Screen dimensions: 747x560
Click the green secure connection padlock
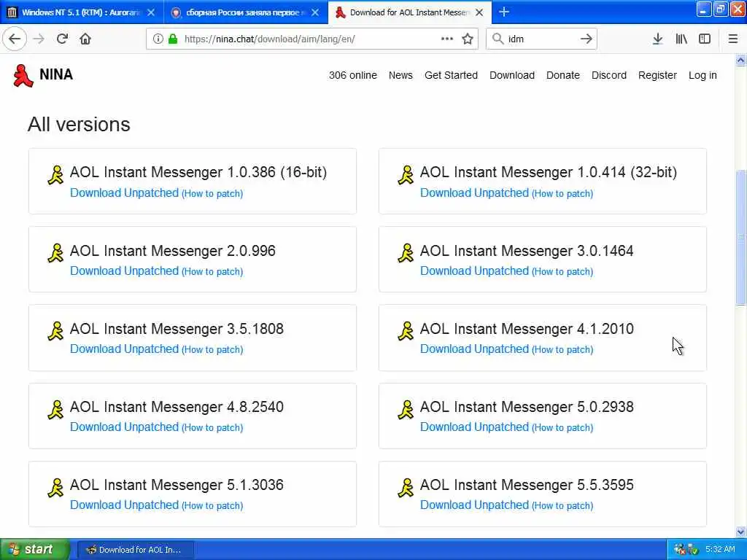click(x=173, y=39)
